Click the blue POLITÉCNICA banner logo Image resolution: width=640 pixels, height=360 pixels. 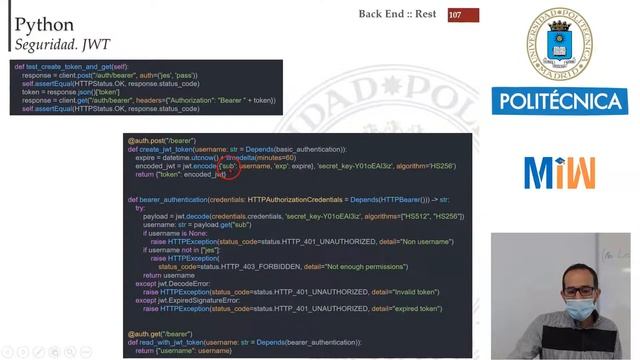pos(560,101)
